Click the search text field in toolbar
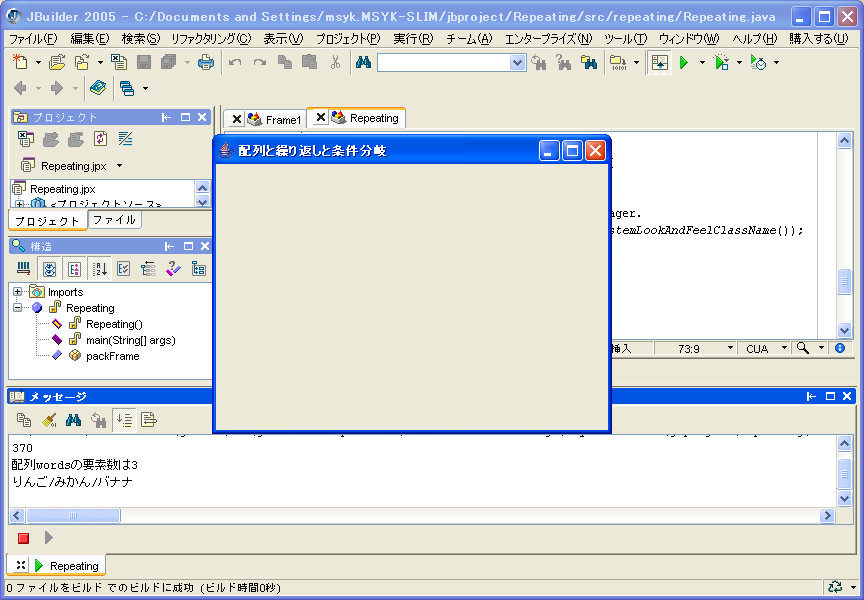Viewport: 864px width, 600px height. tap(443, 62)
